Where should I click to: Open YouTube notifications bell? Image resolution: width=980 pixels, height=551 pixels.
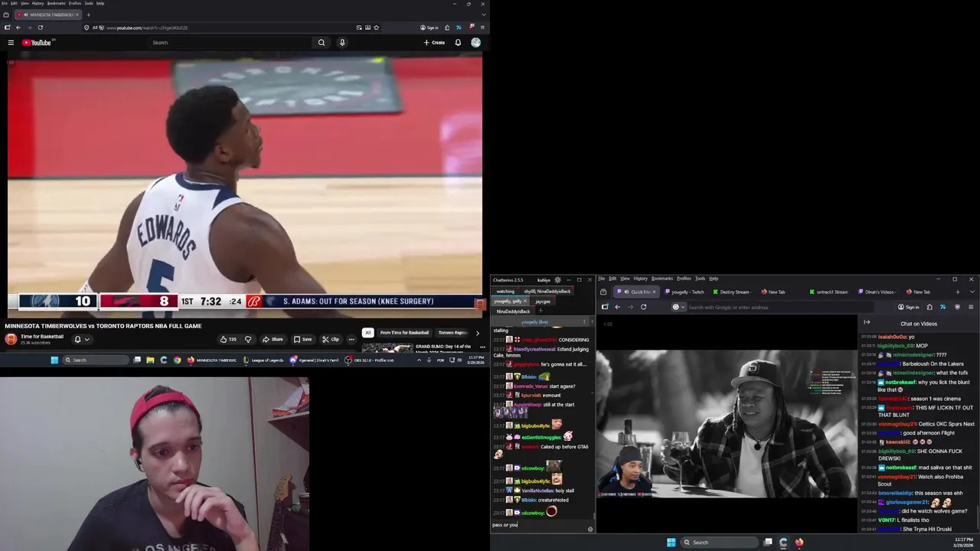pyautogui.click(x=458, y=43)
